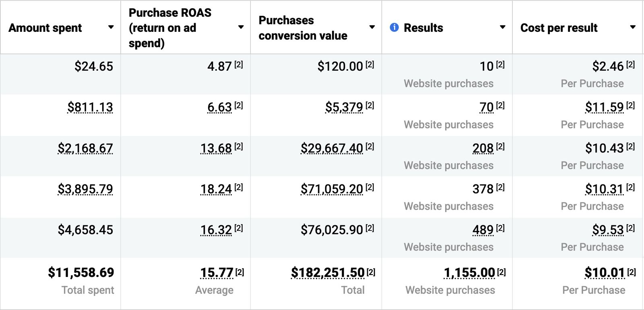The height and width of the screenshot is (310, 644).
Task: Click the Amount spent column header
Action: [x=45, y=28]
